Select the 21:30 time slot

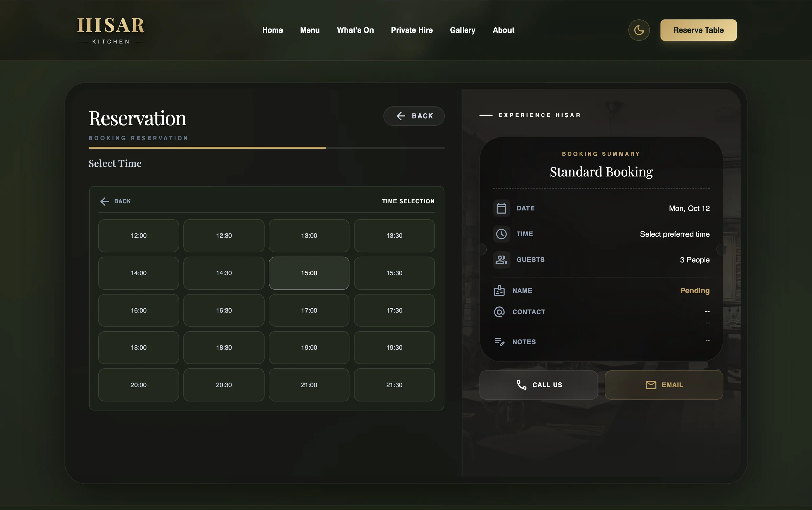tap(394, 385)
